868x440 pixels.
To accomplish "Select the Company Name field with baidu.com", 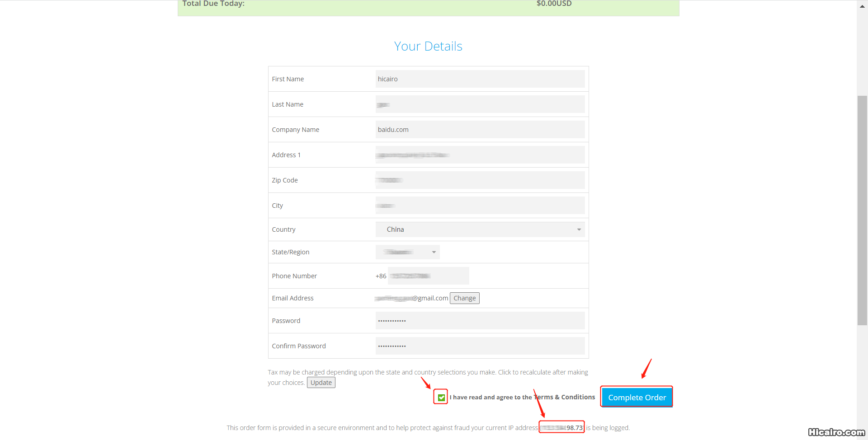I will (480, 130).
